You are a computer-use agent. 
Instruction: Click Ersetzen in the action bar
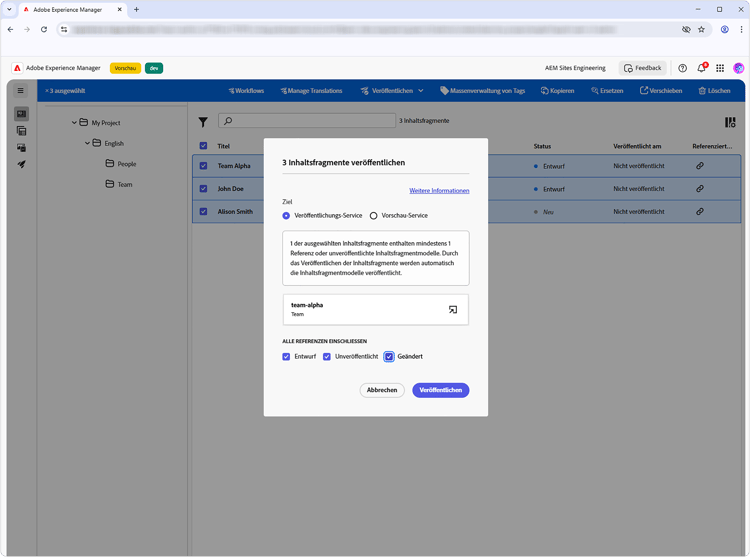[607, 91]
